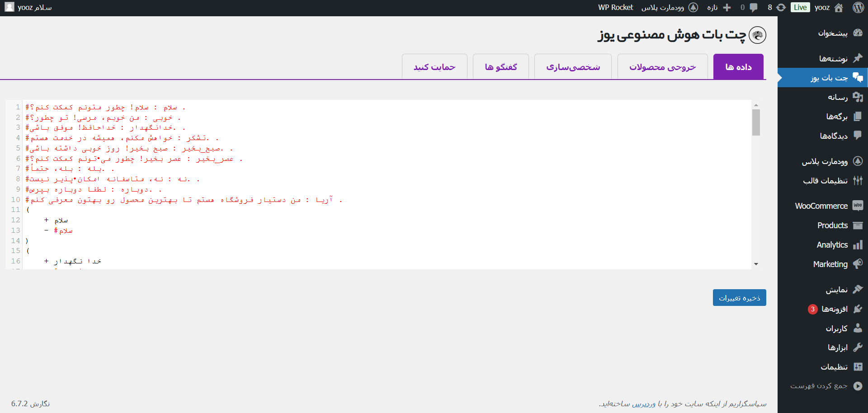This screenshot has width=868, height=413.
Task: Click line 1 text starting سلام
Action: click(x=106, y=107)
